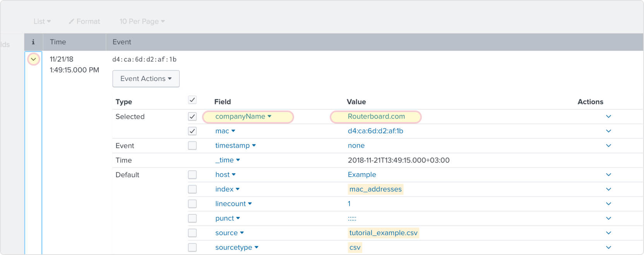644x255 pixels.
Task: Collapse the event row with the chevron toggle
Action: click(34, 59)
